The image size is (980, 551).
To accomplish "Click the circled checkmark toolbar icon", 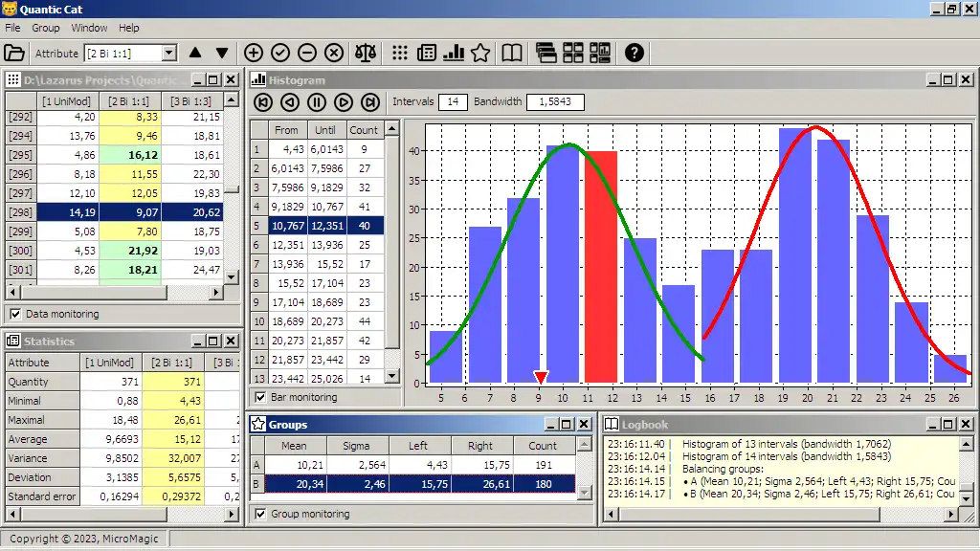I will coord(280,54).
